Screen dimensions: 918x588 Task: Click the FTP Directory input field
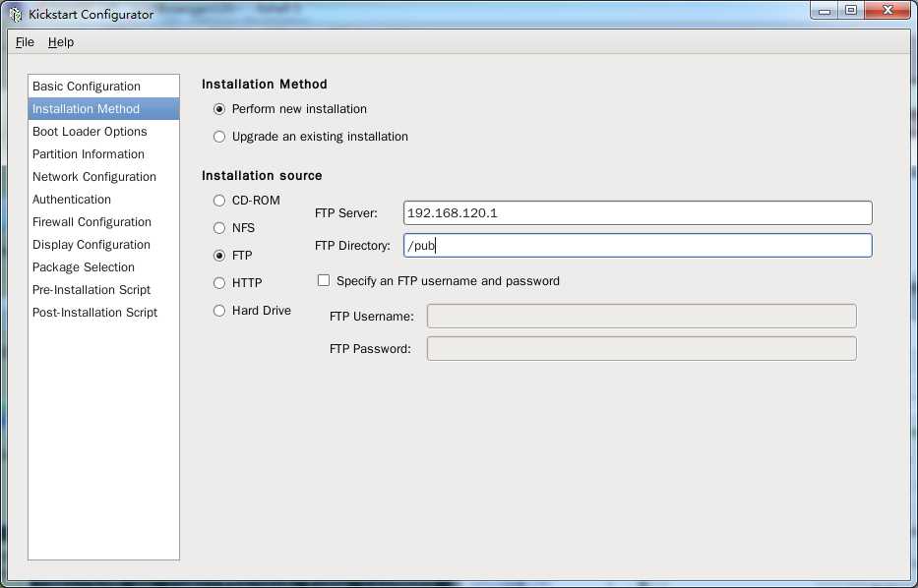(x=638, y=246)
